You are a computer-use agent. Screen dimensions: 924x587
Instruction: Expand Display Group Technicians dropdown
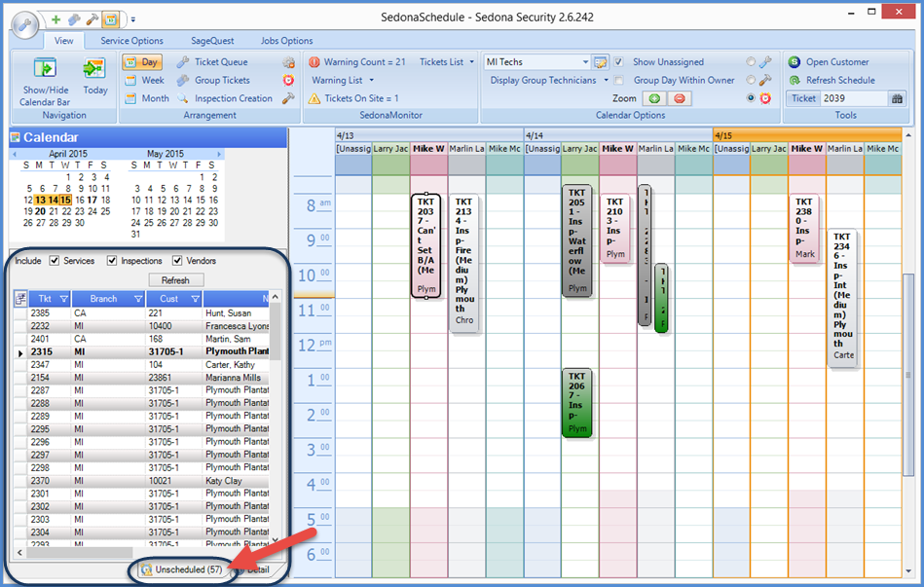pyautogui.click(x=606, y=80)
